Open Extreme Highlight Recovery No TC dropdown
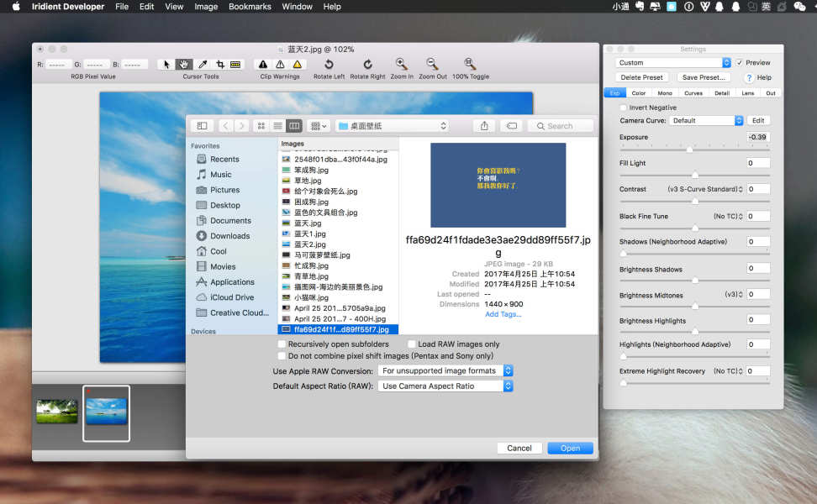817x504 pixels. (728, 371)
